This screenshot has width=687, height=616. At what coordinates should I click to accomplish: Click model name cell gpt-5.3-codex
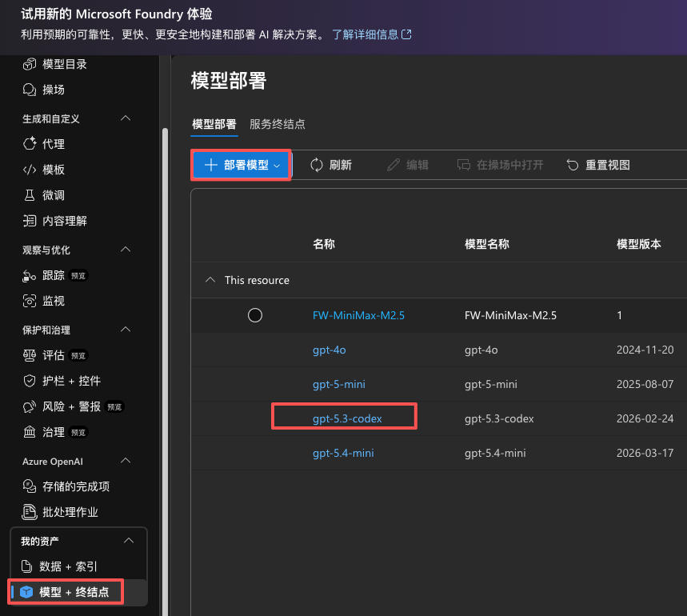point(499,419)
